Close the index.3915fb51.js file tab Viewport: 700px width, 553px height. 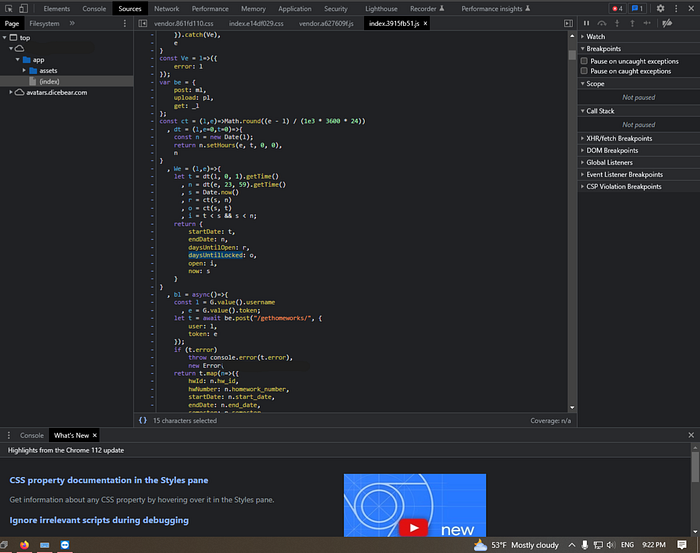425,23
